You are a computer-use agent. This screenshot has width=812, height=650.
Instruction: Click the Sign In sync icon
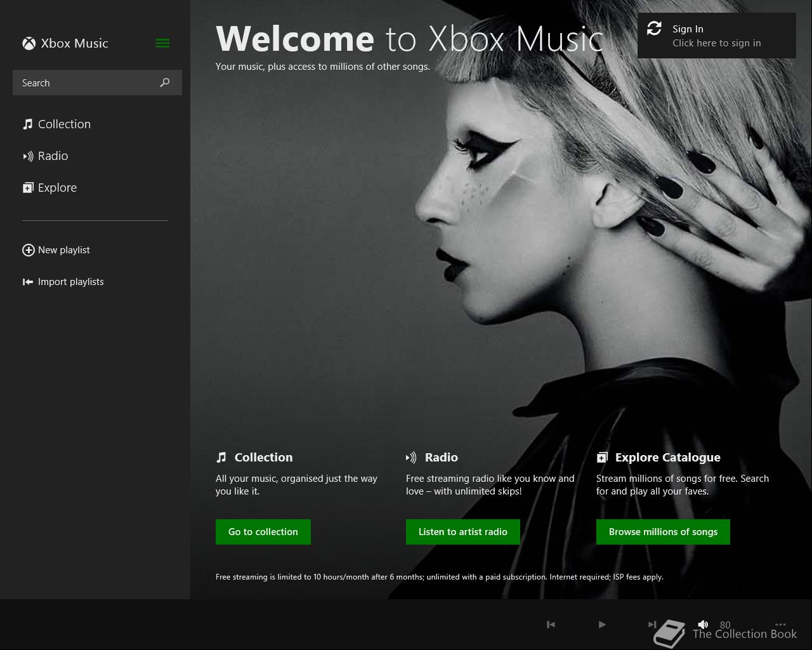(654, 29)
